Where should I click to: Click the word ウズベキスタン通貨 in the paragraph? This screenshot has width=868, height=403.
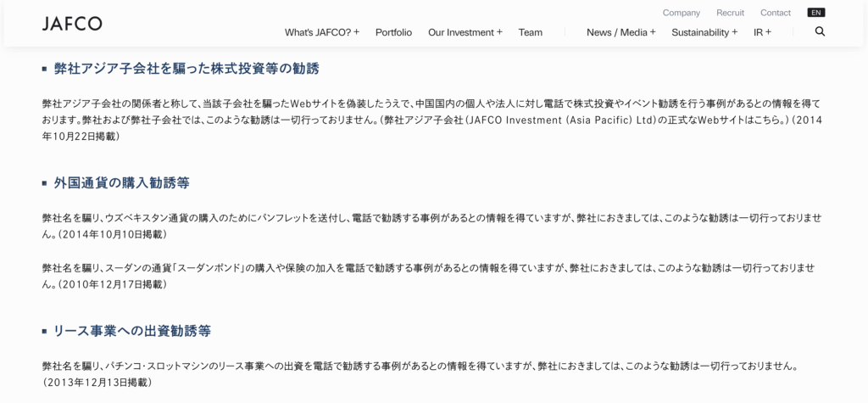point(147,218)
